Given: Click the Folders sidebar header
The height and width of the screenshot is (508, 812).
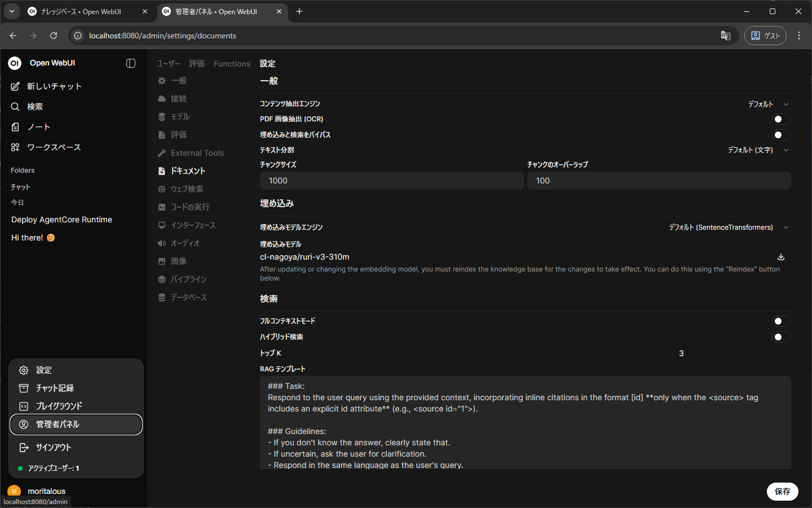Looking at the screenshot, I should coord(23,170).
